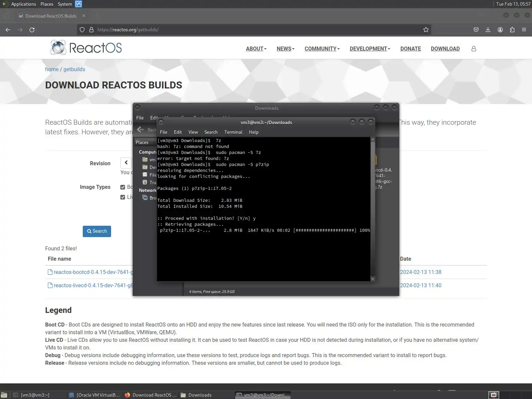The image size is (532, 399).
Task: Click the Date column header
Action: click(x=406, y=259)
